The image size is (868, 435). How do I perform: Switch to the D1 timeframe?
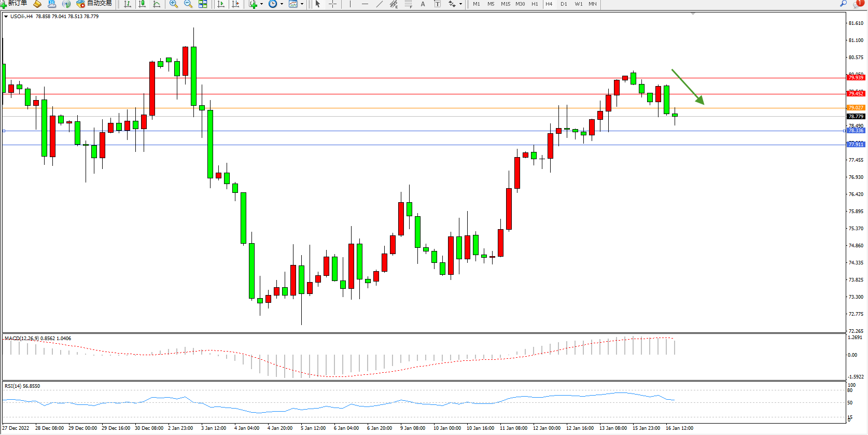coord(564,4)
